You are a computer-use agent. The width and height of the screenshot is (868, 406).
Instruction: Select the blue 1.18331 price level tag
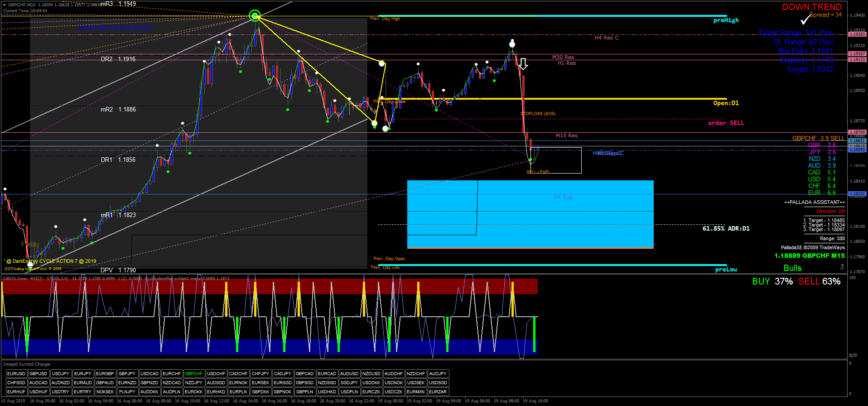click(x=857, y=194)
